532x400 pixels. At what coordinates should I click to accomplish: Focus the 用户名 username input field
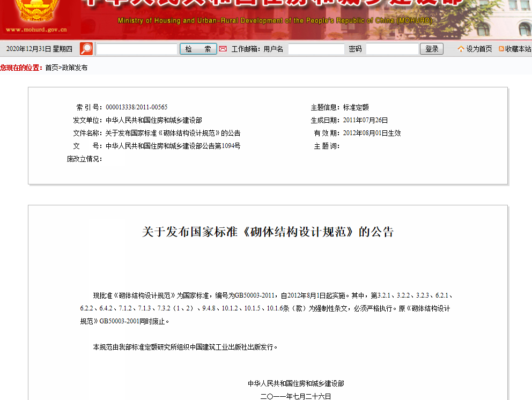pyautogui.click(x=316, y=49)
